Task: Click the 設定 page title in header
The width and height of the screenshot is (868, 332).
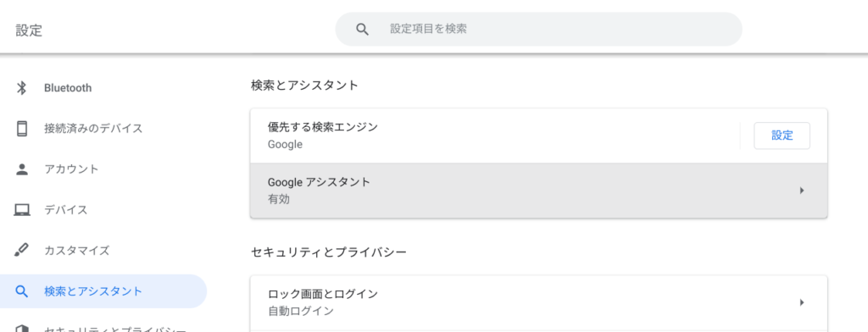Action: (x=29, y=30)
